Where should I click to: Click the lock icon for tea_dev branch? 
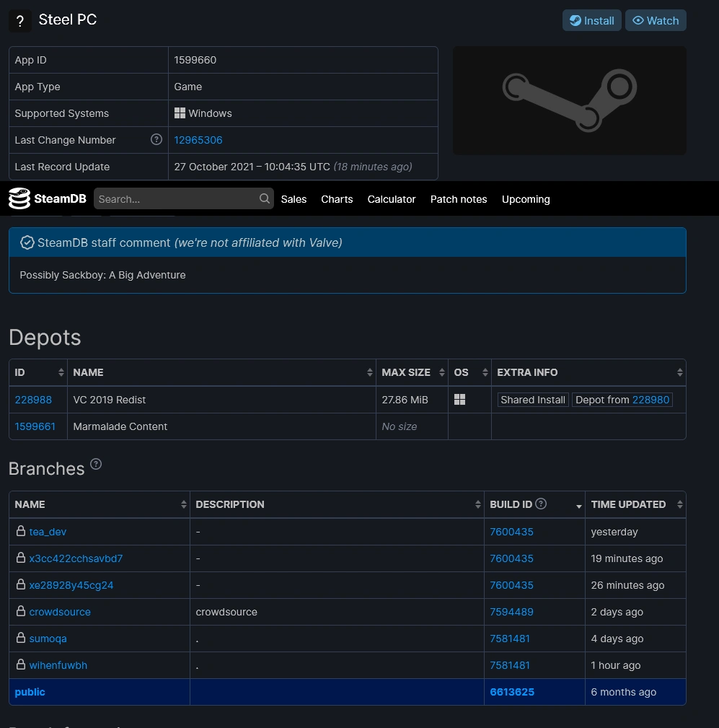point(20,531)
